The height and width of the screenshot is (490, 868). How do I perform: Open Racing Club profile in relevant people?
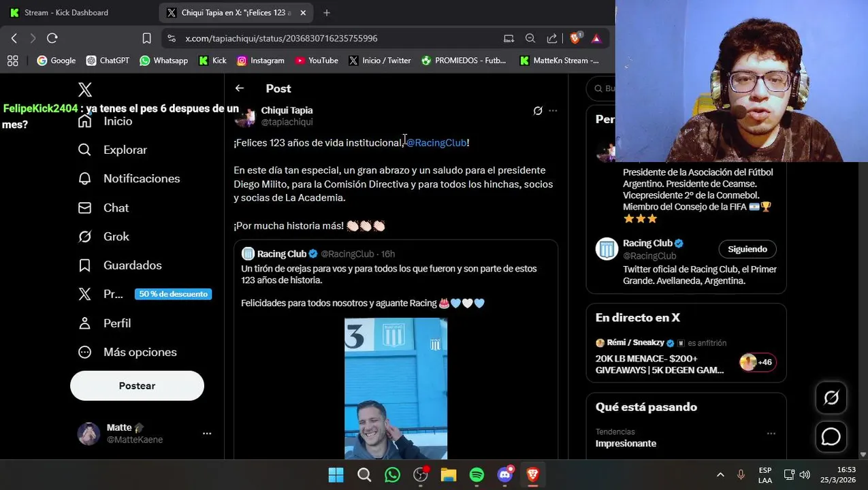[x=647, y=243]
